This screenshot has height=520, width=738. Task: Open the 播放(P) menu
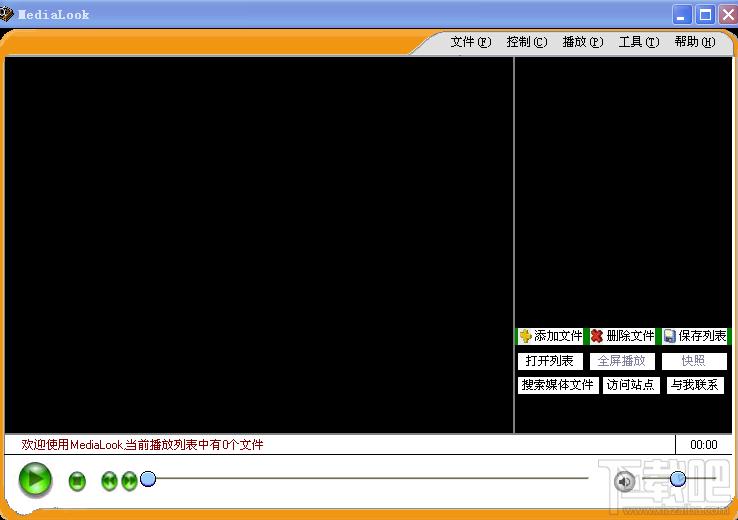(583, 42)
